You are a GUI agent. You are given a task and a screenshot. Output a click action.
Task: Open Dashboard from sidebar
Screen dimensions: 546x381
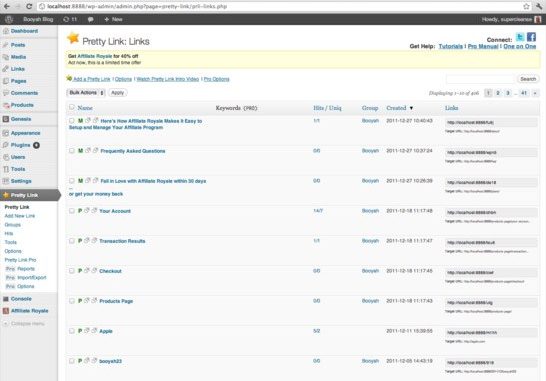tap(24, 31)
